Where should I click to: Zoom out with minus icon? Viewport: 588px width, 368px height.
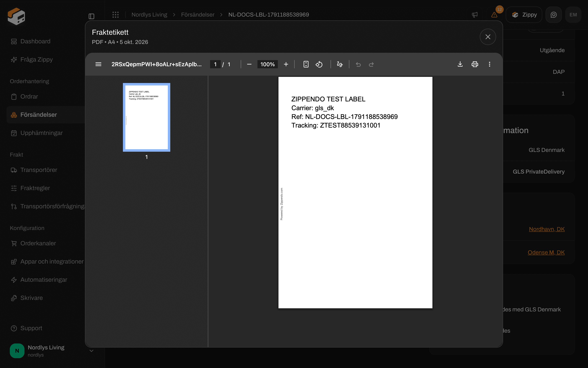coord(249,64)
